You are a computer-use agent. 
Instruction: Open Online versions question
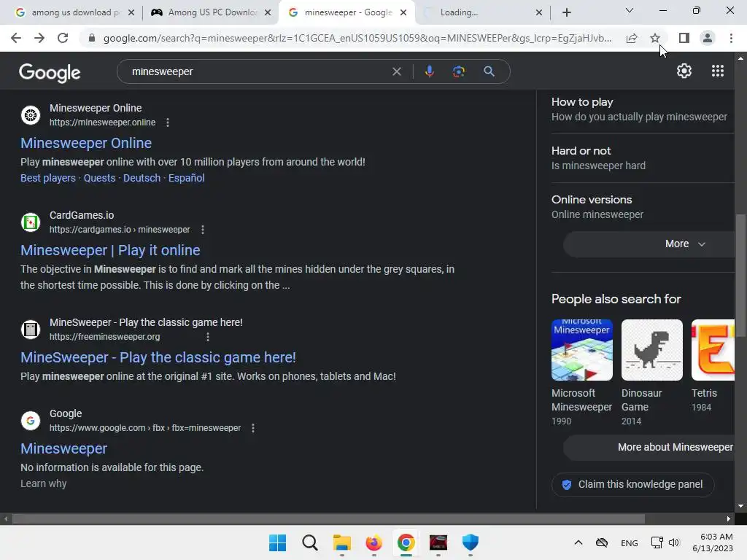[x=597, y=207]
